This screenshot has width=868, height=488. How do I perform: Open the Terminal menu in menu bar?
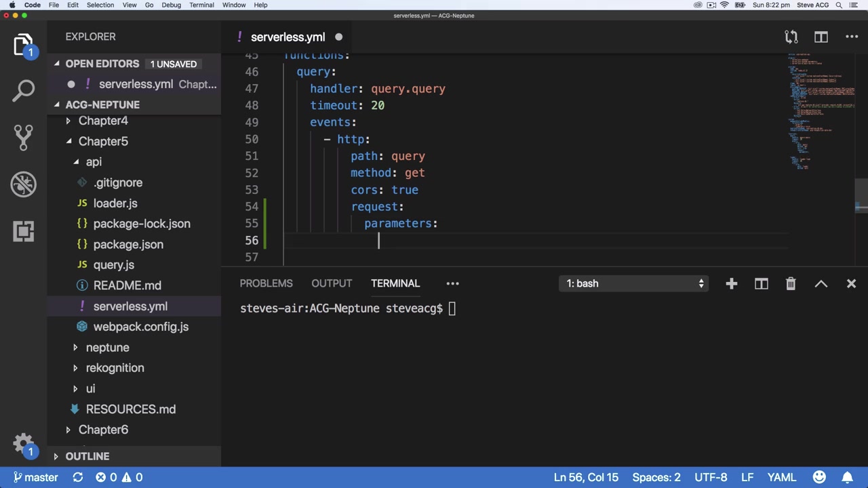point(201,5)
